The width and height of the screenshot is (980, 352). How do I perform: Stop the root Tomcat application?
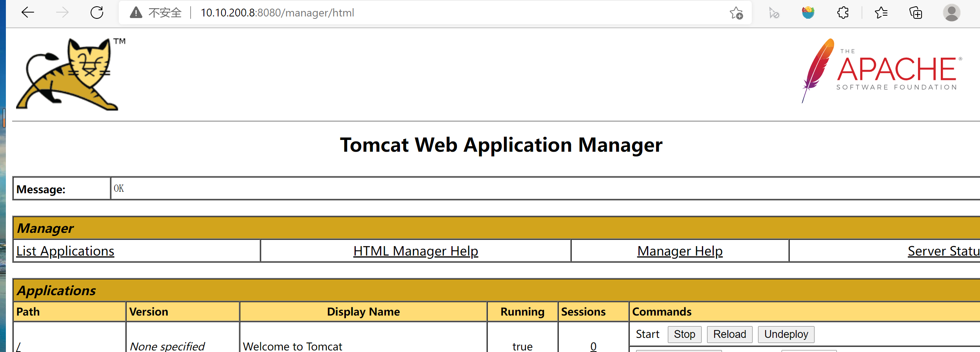click(684, 334)
